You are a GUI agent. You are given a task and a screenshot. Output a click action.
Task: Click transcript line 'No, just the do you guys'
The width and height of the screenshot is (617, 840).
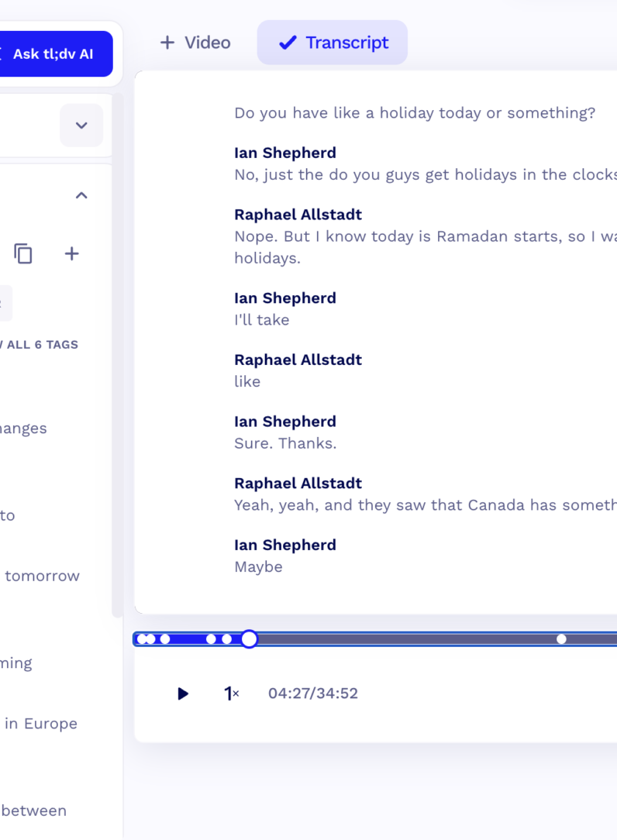(x=426, y=174)
